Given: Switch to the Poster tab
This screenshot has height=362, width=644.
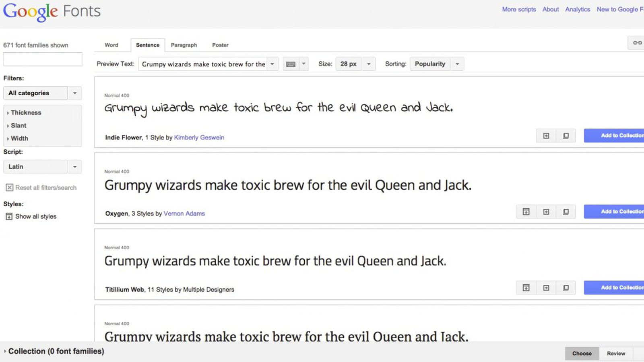Looking at the screenshot, I should (x=220, y=45).
